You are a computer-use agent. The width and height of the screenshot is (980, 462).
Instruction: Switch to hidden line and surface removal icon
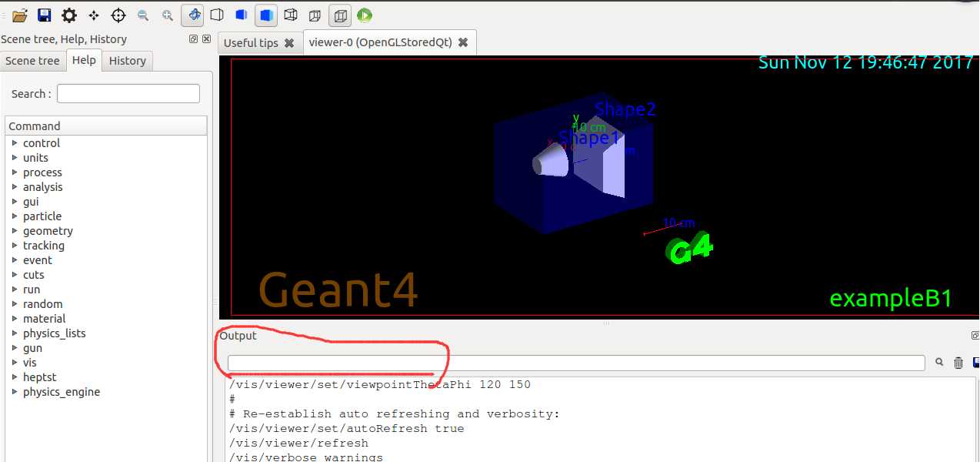(242, 15)
